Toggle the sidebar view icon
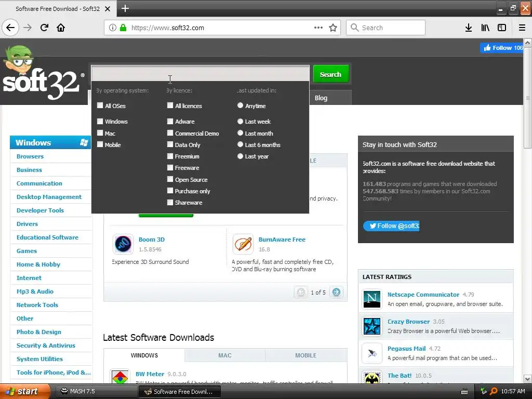This screenshot has height=399, width=532. pos(502,28)
